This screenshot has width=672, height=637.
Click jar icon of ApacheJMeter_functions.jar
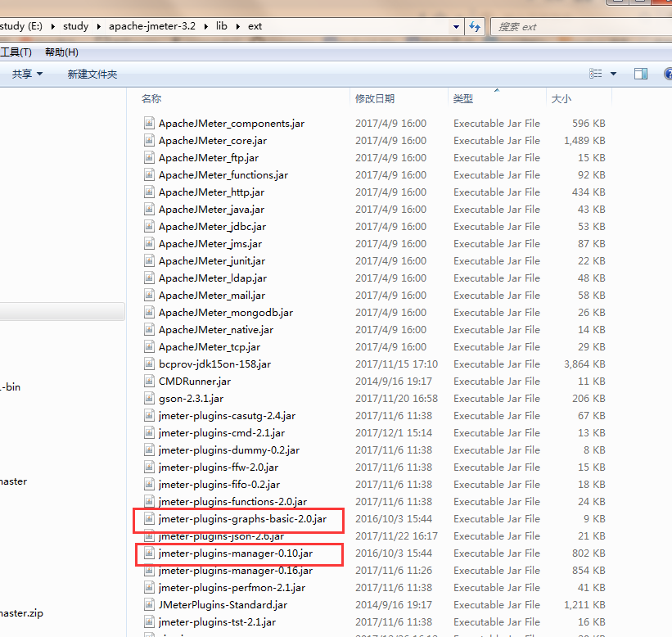pos(149,174)
